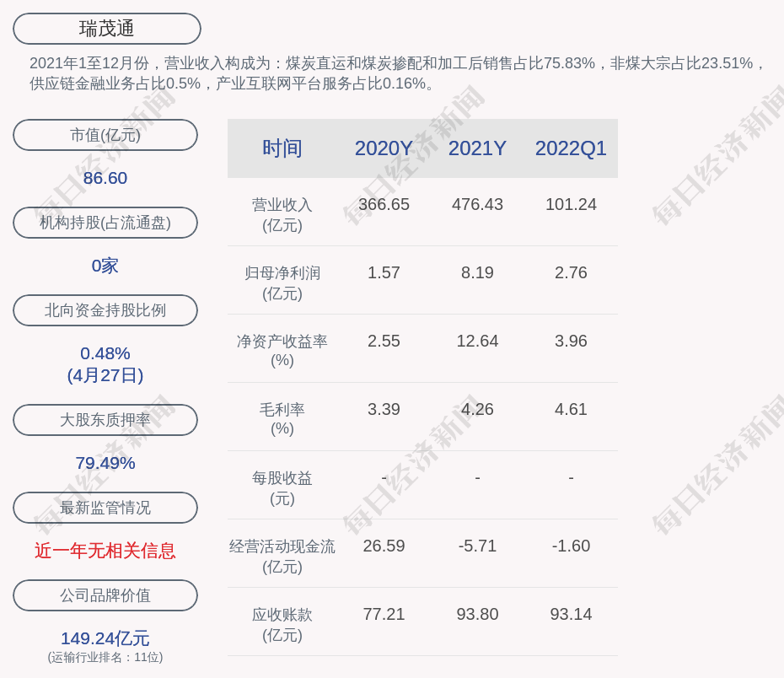Click the 86.60 market value figure
This screenshot has height=678, width=784.
pos(105,178)
